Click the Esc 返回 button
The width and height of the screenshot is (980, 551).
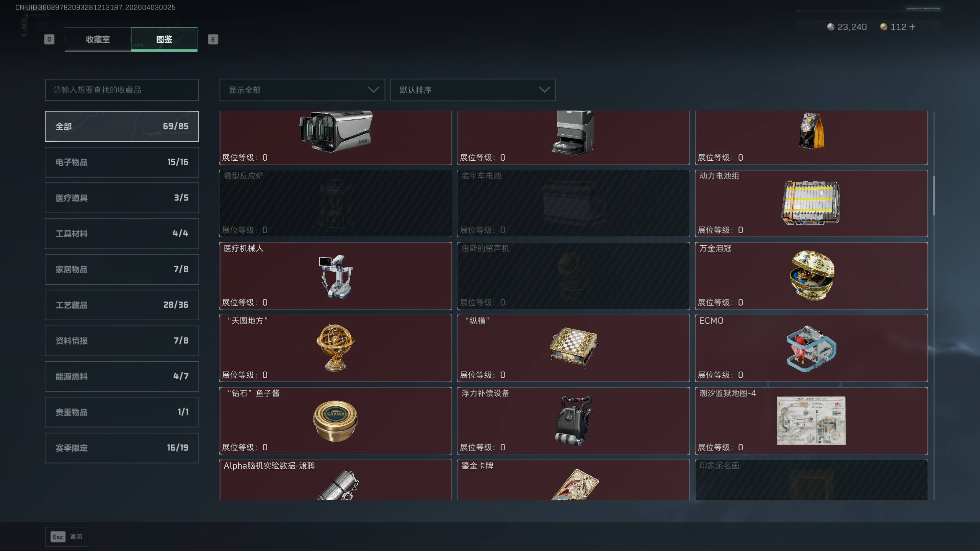(66, 537)
